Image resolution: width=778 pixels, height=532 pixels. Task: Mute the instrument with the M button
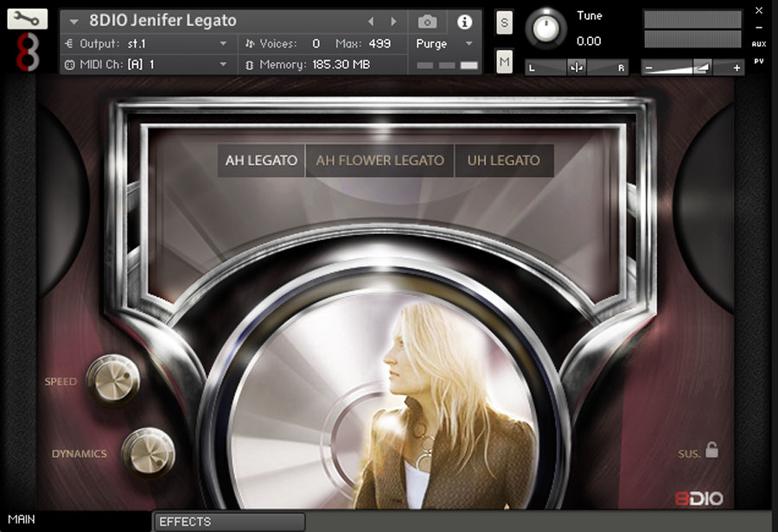pos(504,61)
